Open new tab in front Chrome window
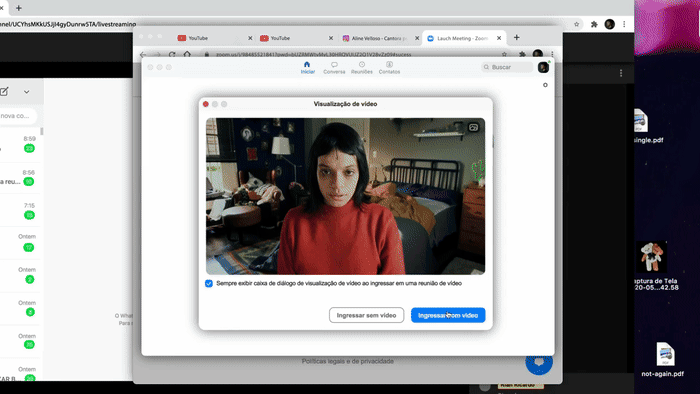Viewport: 700px width, 394px height. click(x=517, y=37)
